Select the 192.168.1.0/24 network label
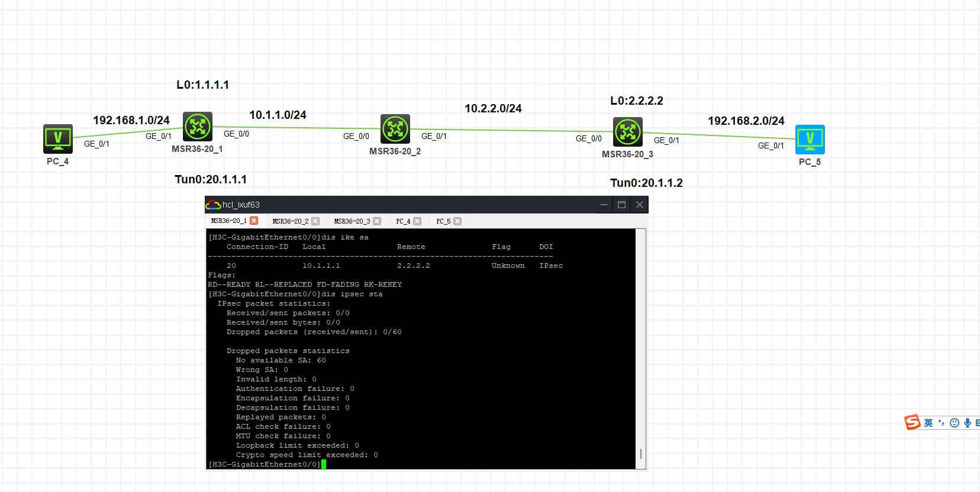This screenshot has width=980, height=492. coord(131,120)
